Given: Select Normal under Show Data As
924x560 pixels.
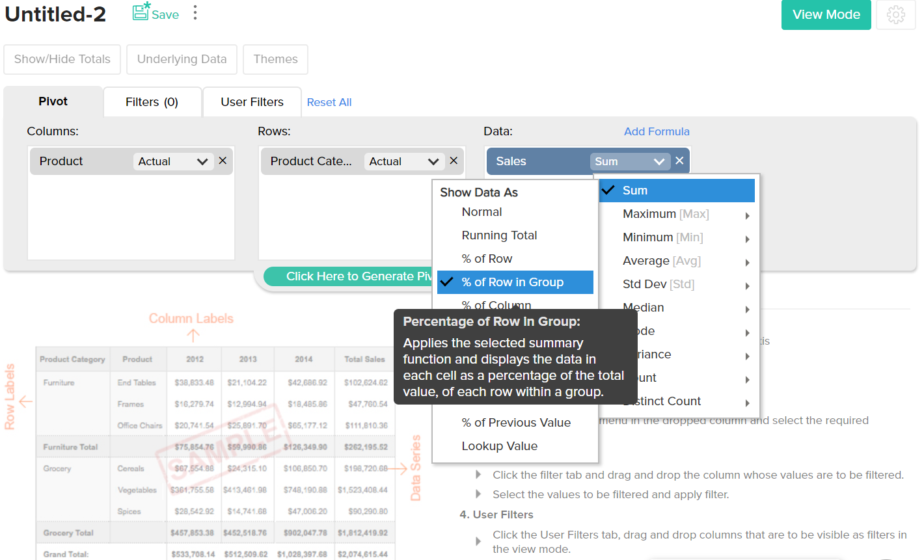Looking at the screenshot, I should click(482, 212).
